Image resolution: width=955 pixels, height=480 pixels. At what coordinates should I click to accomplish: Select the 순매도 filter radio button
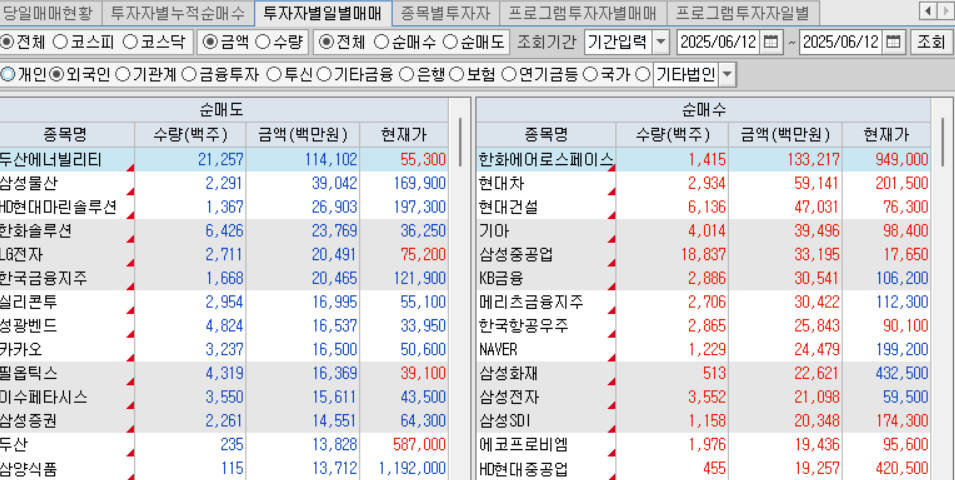450,41
